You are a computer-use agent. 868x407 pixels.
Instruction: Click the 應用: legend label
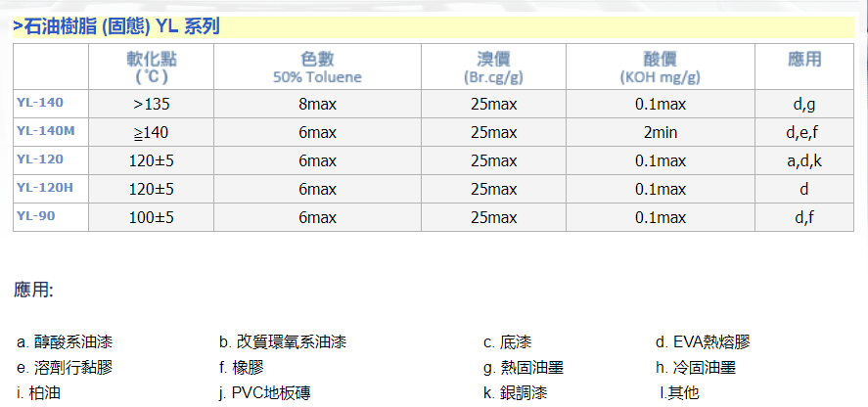tap(33, 291)
